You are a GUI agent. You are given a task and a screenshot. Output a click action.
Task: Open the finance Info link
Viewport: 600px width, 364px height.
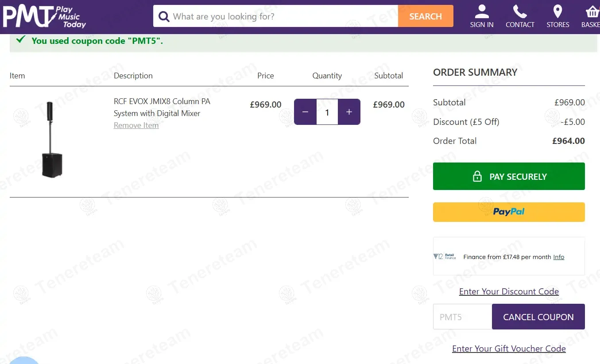coord(559,257)
